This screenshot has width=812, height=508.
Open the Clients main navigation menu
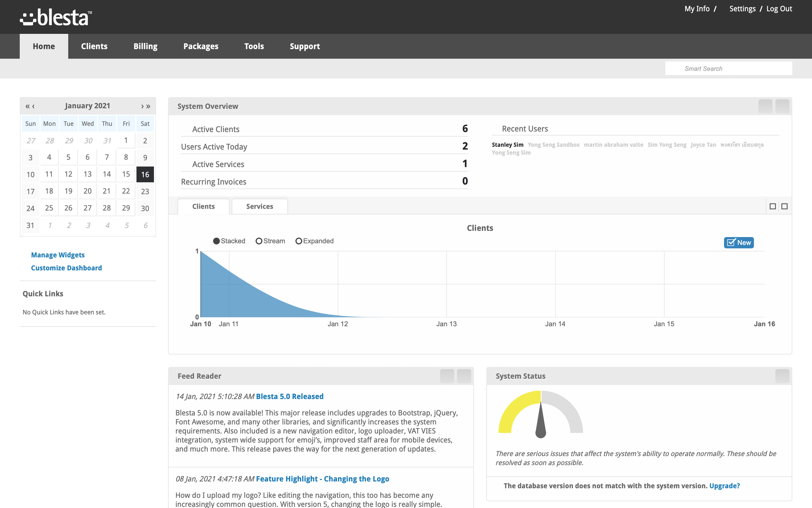[x=94, y=46]
